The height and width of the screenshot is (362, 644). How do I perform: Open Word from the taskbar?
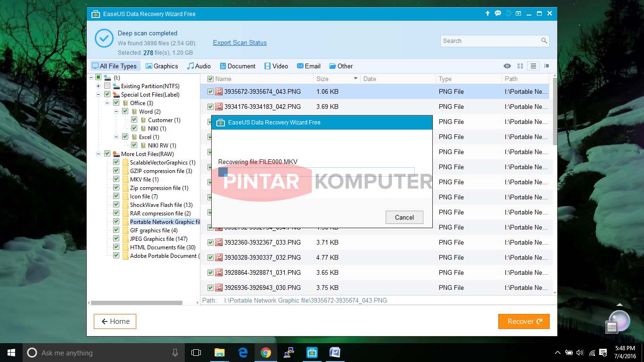tap(335, 353)
